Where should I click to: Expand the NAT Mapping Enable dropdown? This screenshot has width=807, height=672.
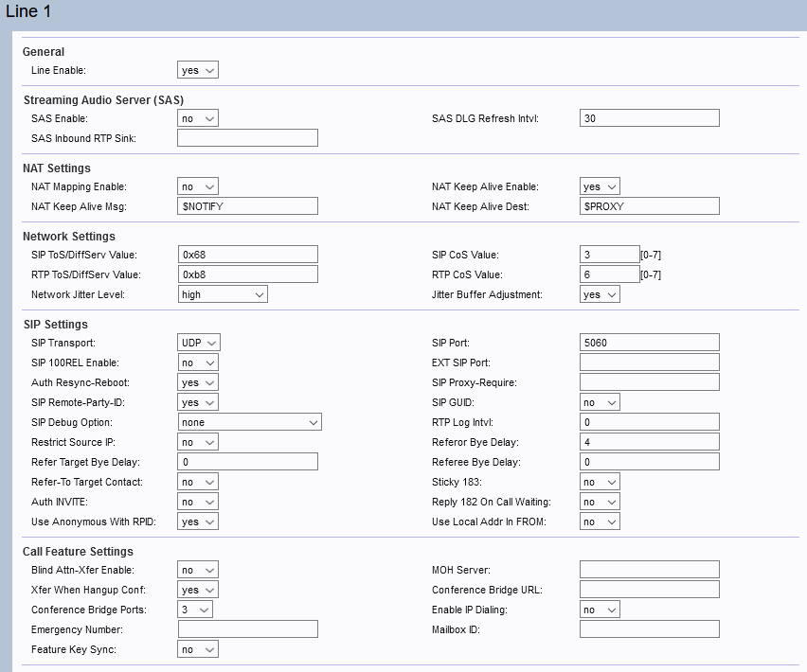click(198, 186)
